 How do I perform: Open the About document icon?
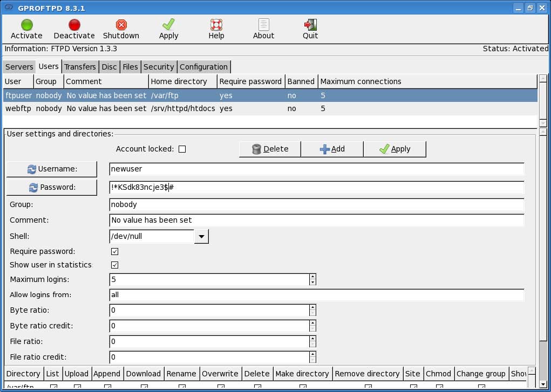(263, 25)
